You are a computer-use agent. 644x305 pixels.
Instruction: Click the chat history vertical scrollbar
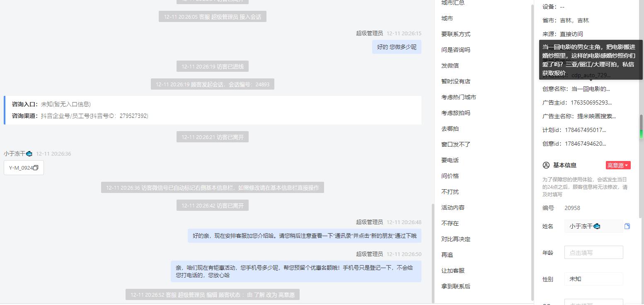tap(433, 253)
